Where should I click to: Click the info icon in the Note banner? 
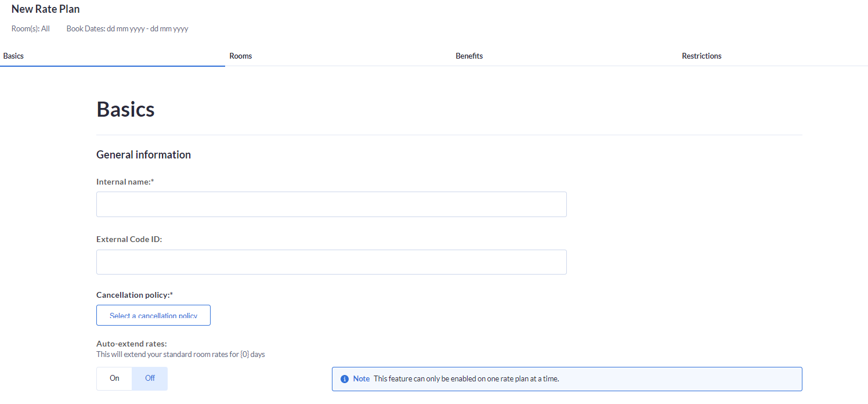point(345,379)
